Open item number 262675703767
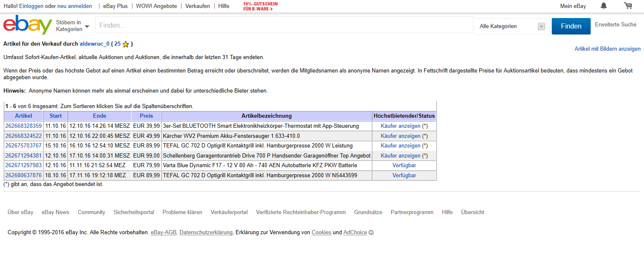Image resolution: width=644 pixels, height=274 pixels. (x=23, y=146)
